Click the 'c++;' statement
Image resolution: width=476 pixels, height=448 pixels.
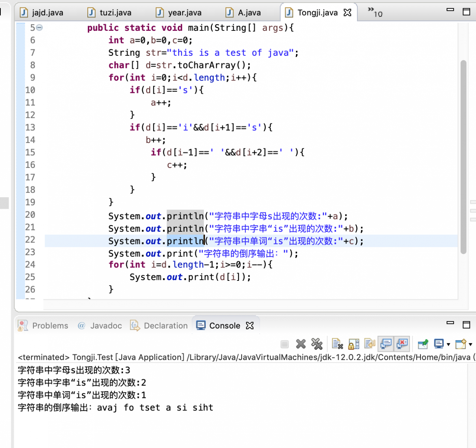click(x=177, y=165)
